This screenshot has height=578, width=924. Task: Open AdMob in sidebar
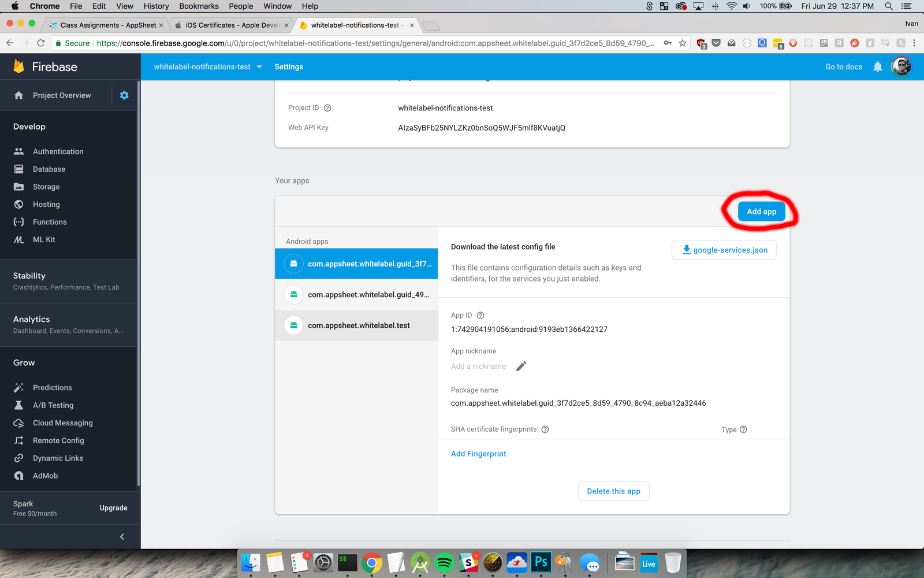pos(46,476)
